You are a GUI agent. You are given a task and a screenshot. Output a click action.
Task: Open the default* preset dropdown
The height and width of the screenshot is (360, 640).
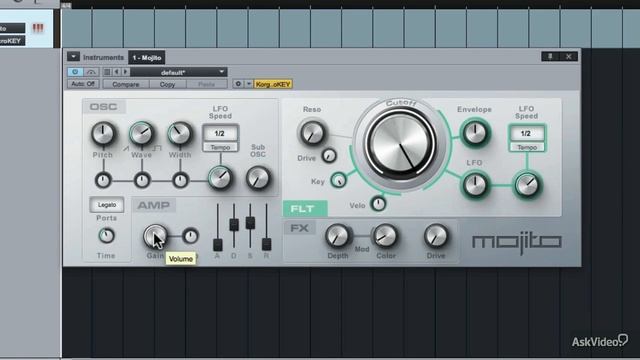click(x=178, y=72)
